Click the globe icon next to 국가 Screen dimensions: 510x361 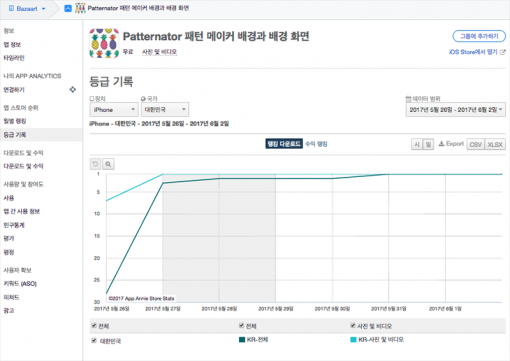143,99
